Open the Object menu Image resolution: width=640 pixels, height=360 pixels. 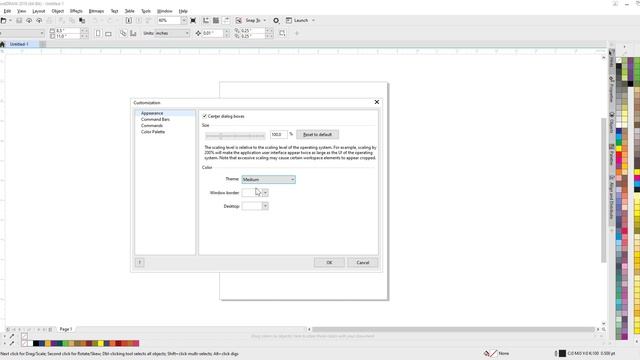(58, 11)
